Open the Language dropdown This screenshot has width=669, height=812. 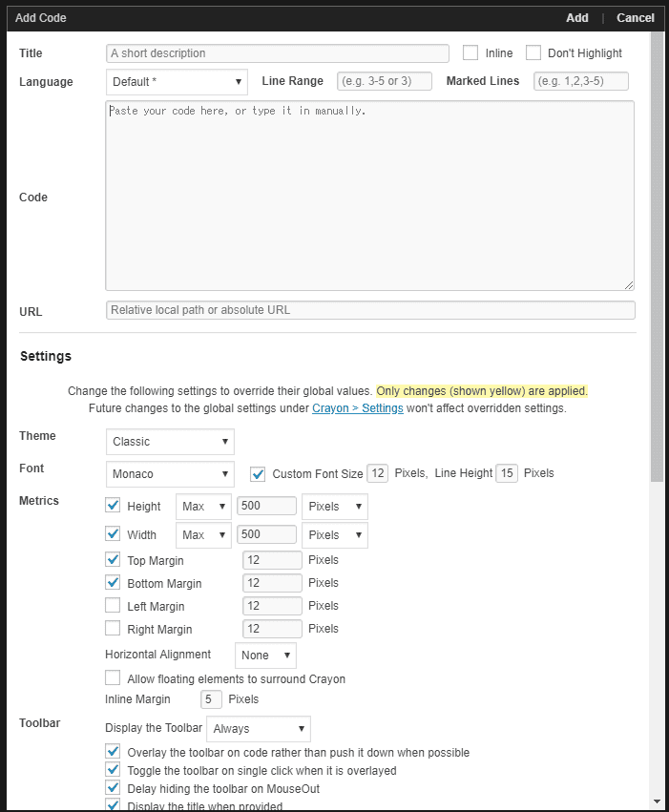coord(178,82)
